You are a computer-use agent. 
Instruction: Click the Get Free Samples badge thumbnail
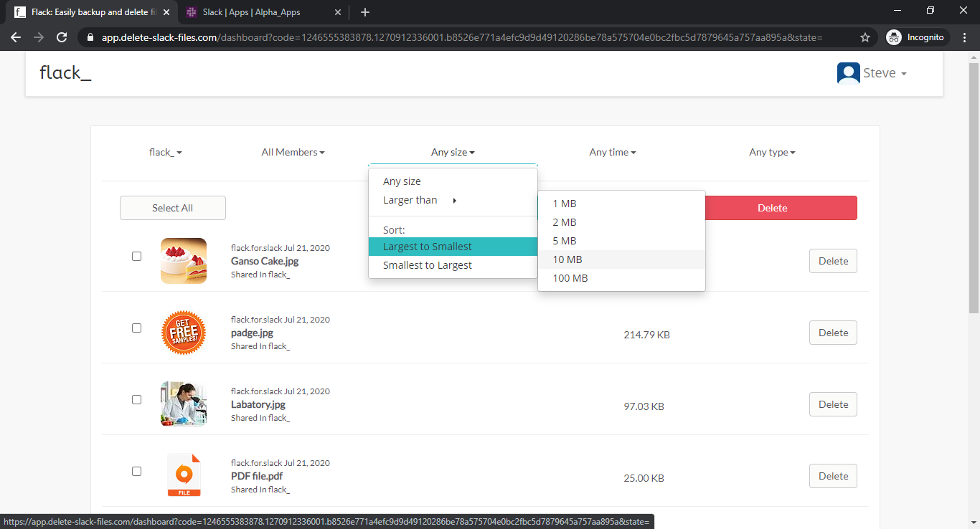point(184,333)
